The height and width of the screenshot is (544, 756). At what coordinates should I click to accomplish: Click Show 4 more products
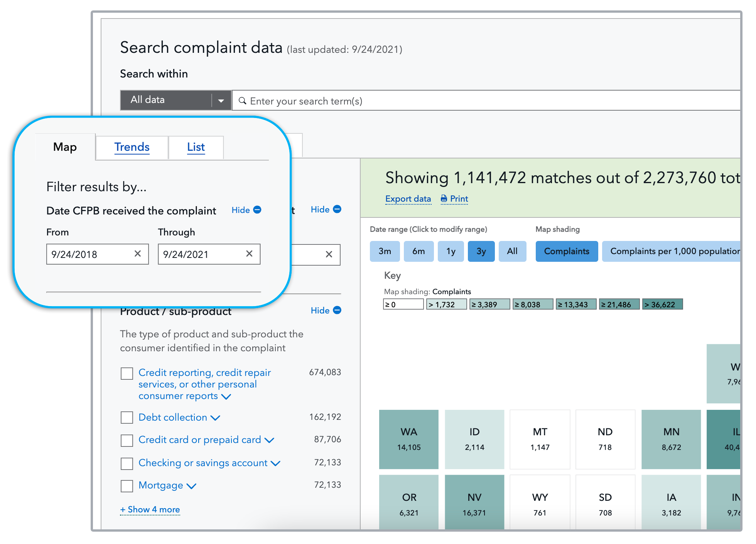150,509
